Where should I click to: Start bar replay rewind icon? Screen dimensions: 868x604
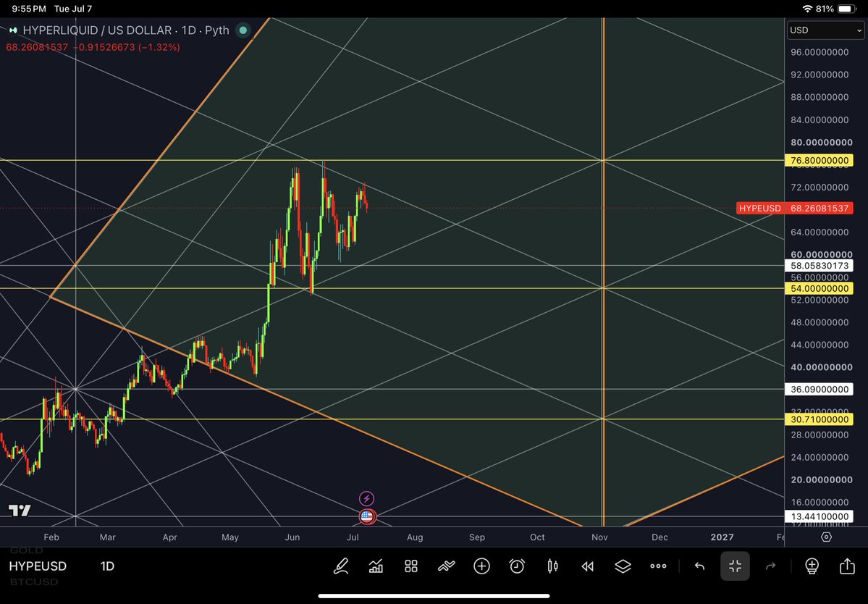(587, 566)
